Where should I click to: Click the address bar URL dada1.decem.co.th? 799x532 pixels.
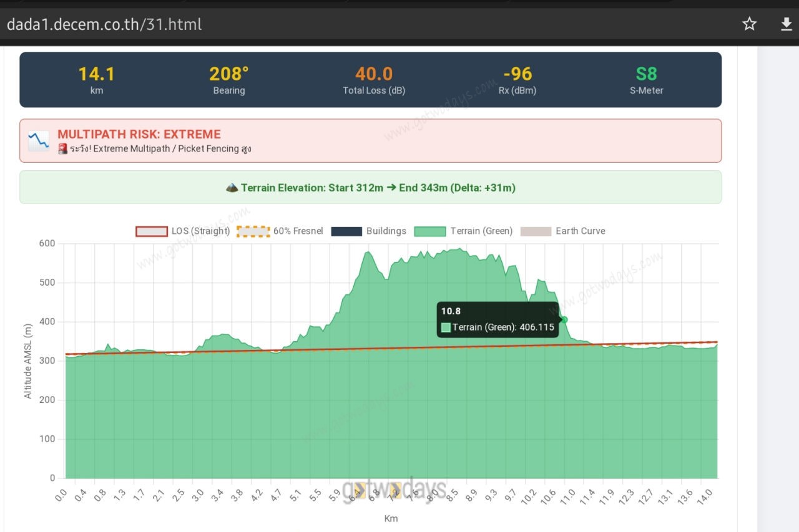point(104,24)
